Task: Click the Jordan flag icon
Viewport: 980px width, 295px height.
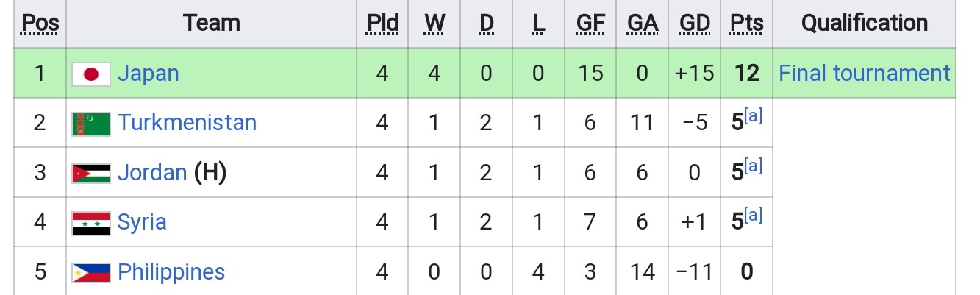Action: (x=91, y=173)
